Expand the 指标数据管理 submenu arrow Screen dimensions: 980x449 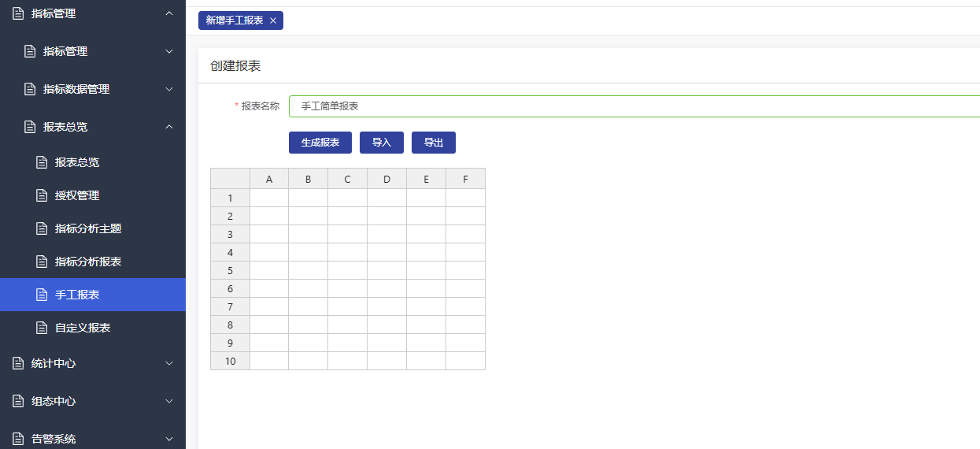pyautogui.click(x=168, y=89)
